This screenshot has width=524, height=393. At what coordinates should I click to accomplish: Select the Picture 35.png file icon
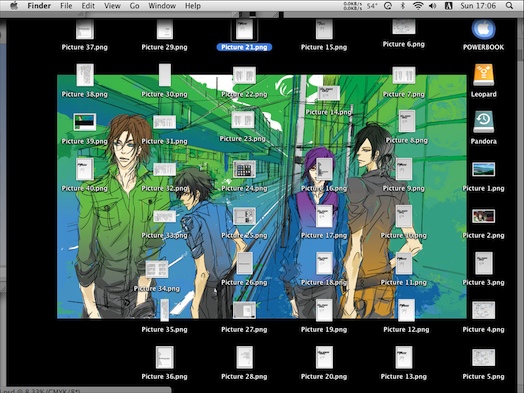click(164, 310)
